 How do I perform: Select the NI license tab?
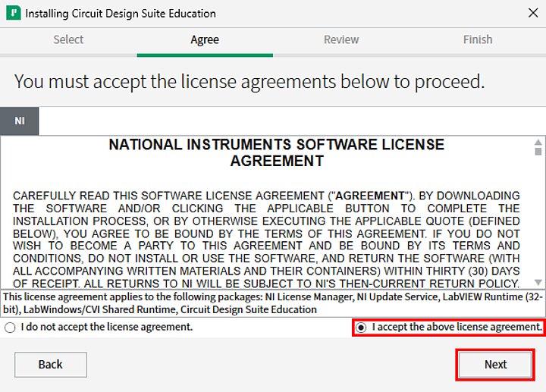pyautogui.click(x=20, y=121)
